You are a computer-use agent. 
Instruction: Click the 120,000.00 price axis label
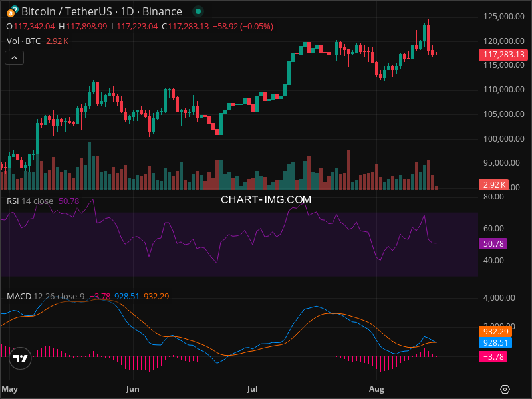(x=504, y=41)
